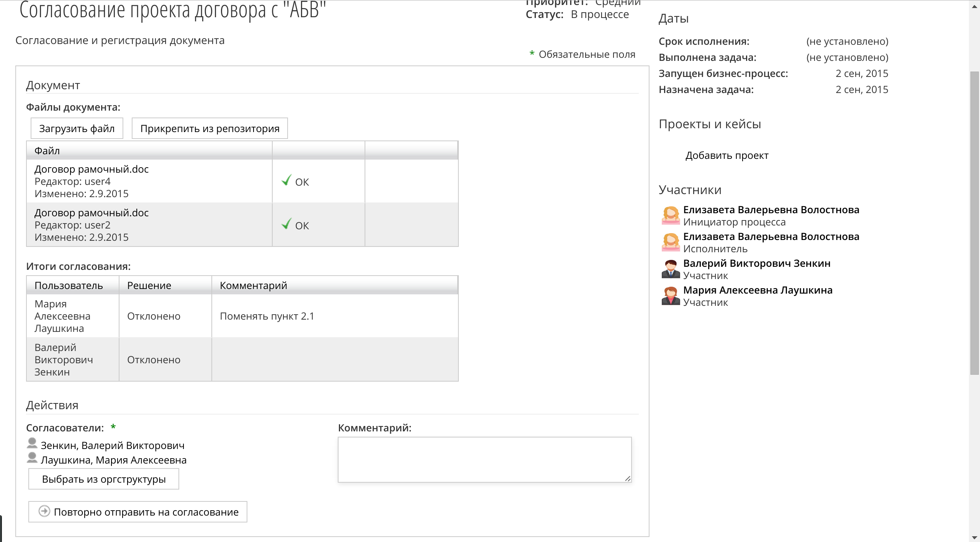980x542 pixels.
Task: Click green checkmark OK for user2 file
Action: pos(286,224)
